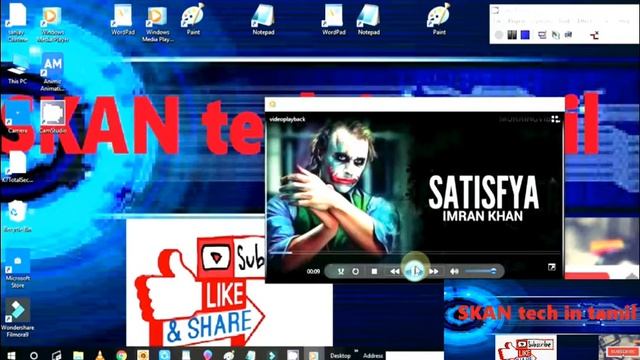Click the play/pause button
Image resolution: width=640 pixels, height=360 pixels.
coord(416,271)
